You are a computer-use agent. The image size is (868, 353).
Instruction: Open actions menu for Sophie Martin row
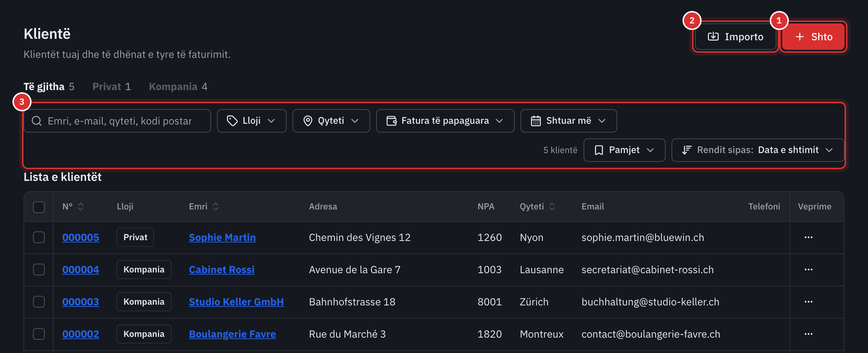click(808, 237)
